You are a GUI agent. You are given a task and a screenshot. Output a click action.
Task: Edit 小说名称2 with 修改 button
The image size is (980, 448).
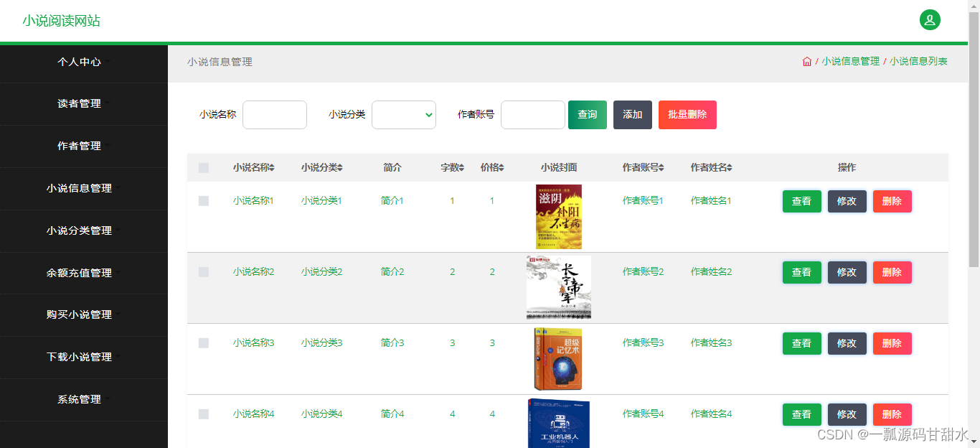coord(847,272)
